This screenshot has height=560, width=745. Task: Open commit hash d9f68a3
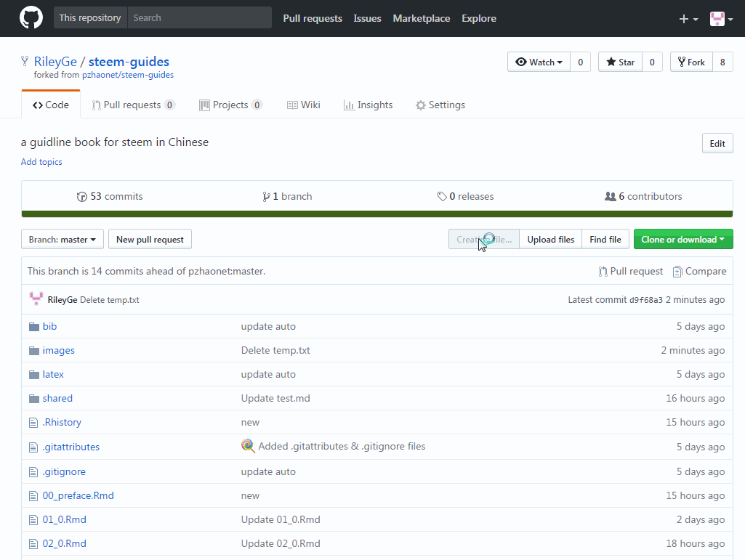(645, 300)
